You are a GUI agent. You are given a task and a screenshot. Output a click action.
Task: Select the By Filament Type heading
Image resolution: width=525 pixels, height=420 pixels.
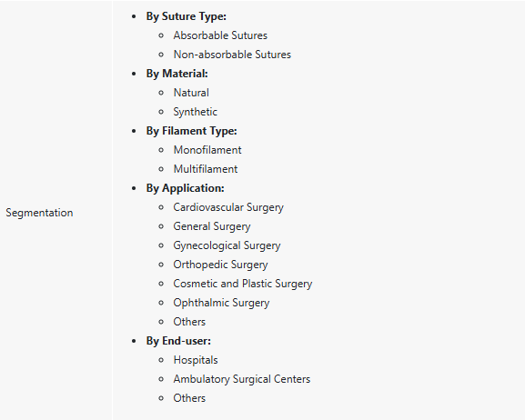[191, 131]
